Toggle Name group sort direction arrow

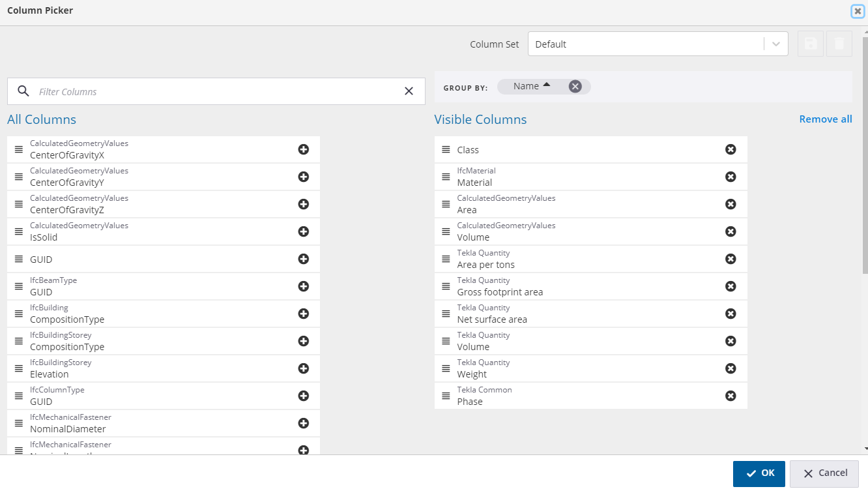point(546,85)
